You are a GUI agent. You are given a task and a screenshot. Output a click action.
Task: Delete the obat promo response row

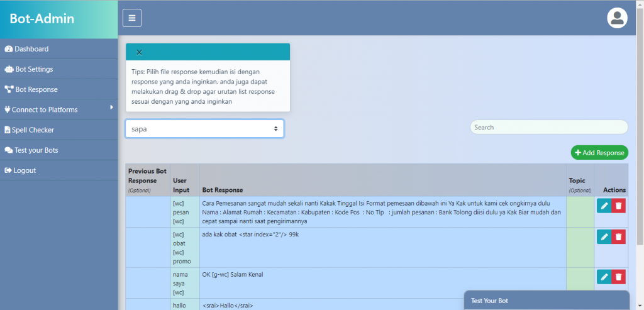(x=619, y=236)
